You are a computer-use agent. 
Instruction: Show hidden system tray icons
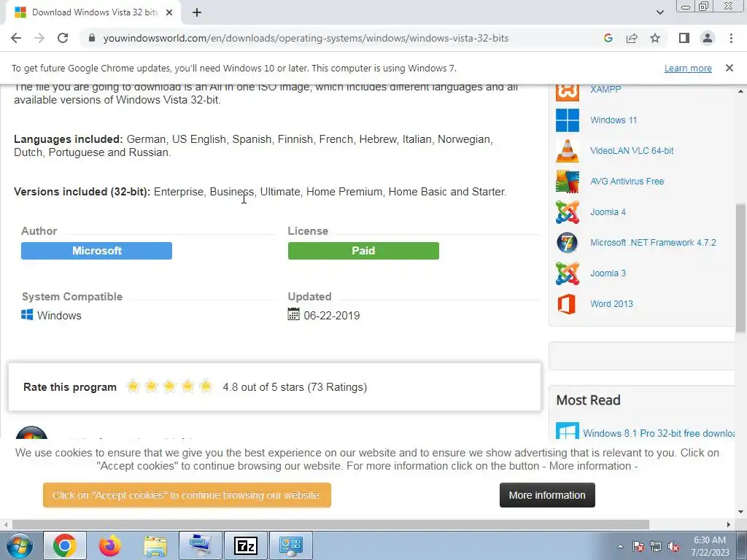click(620, 546)
